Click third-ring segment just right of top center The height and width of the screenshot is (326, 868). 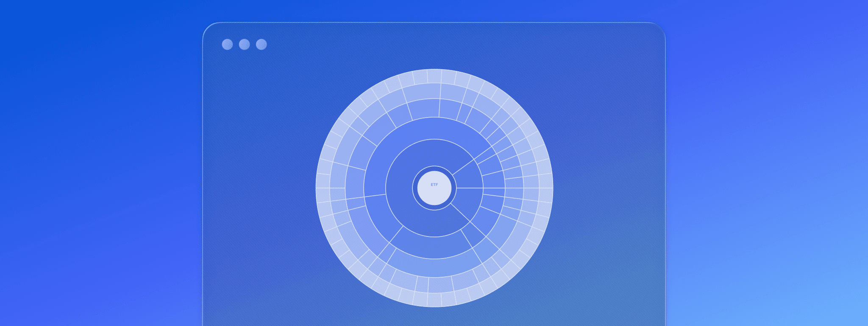pos(449,109)
